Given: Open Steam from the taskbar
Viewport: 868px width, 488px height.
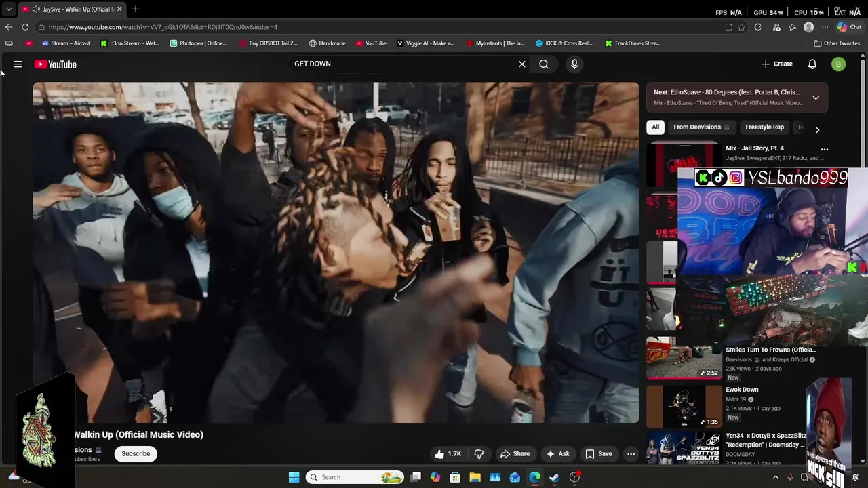Looking at the screenshot, I should (x=554, y=477).
